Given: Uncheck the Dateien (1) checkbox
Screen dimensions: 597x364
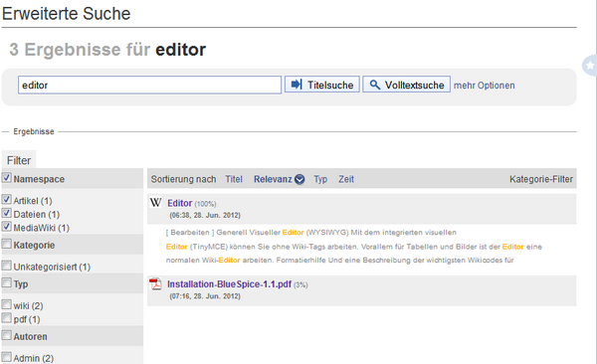Looking at the screenshot, I should [7, 213].
